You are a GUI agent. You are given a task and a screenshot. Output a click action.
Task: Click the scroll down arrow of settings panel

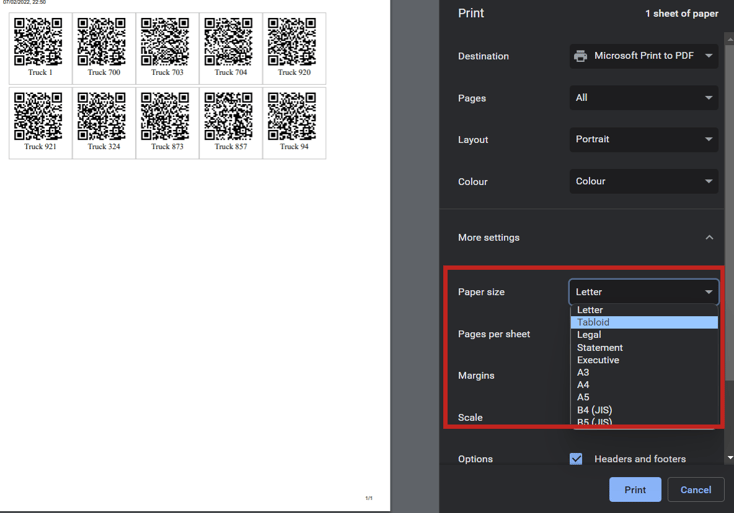pos(730,457)
